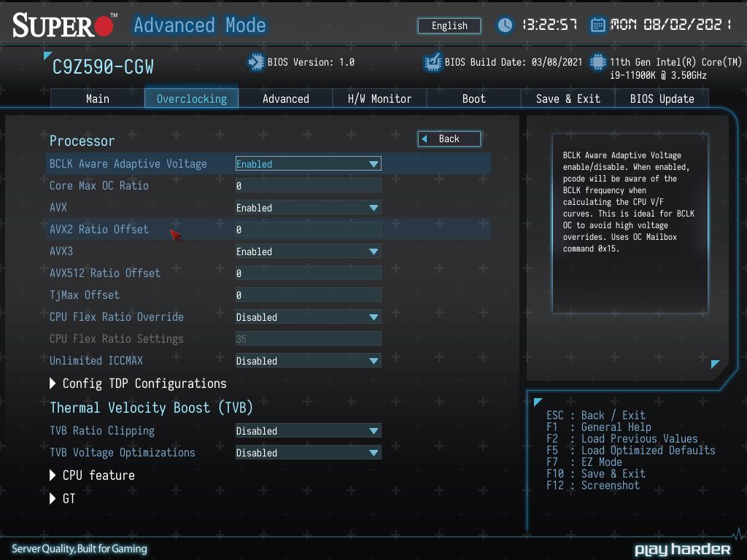Toggle the AVX3 Enabled setting

(x=309, y=252)
